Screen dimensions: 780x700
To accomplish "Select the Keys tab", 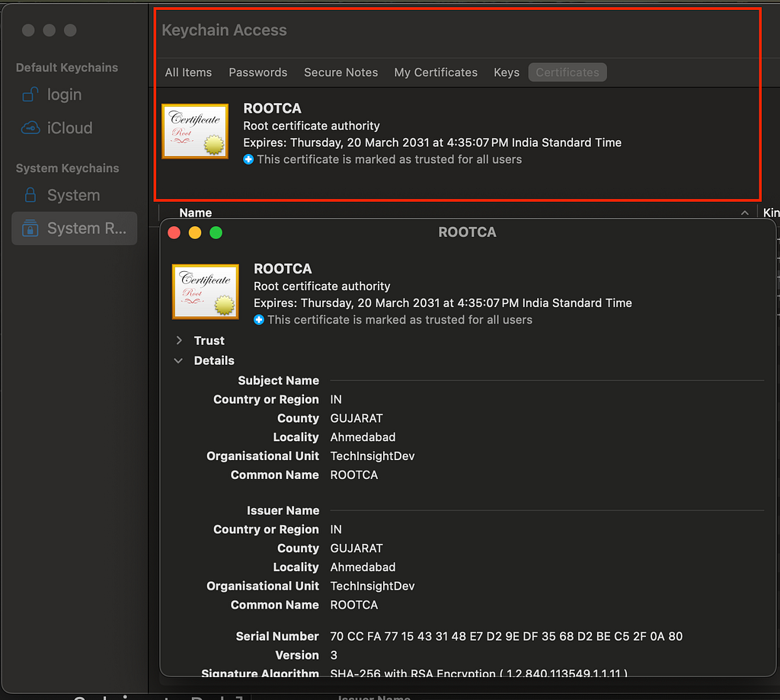I will [507, 72].
